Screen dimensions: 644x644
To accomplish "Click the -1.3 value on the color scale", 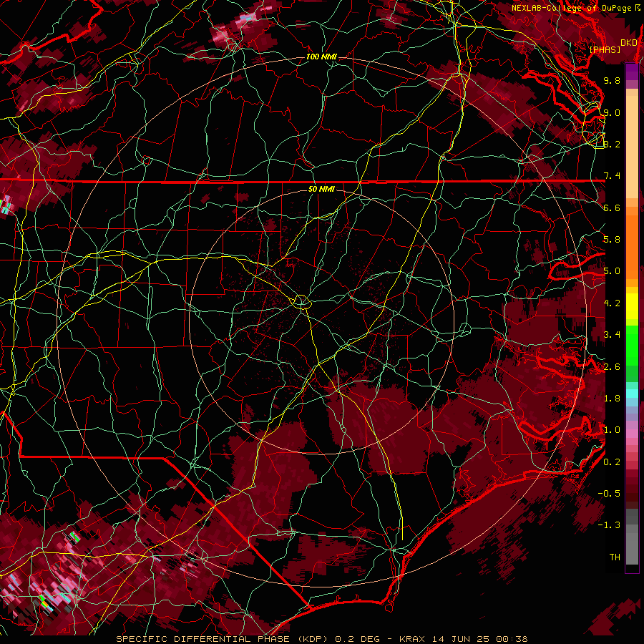I will pos(610,525).
